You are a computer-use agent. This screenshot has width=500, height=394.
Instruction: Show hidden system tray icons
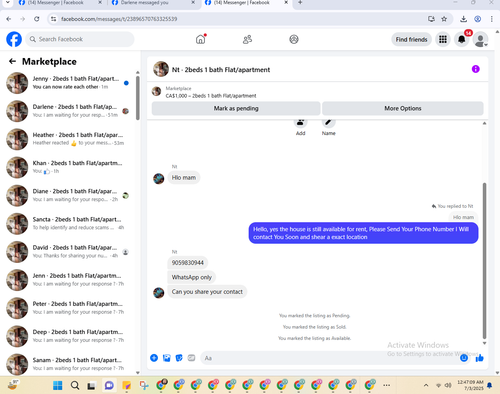click(426, 385)
